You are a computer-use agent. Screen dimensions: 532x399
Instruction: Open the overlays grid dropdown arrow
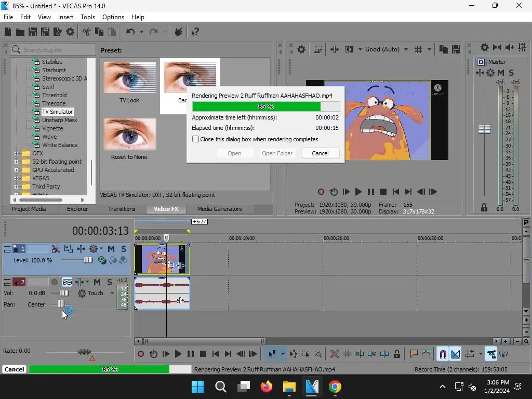pos(429,49)
